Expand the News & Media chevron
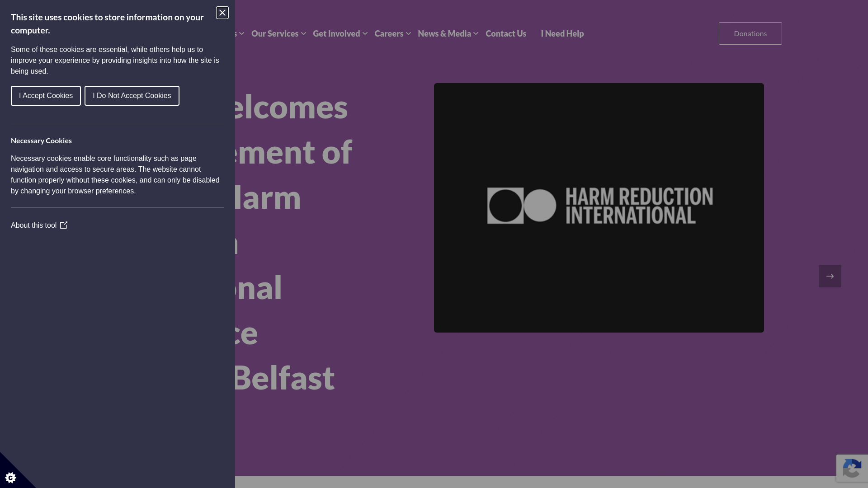The image size is (868, 488). 476,33
